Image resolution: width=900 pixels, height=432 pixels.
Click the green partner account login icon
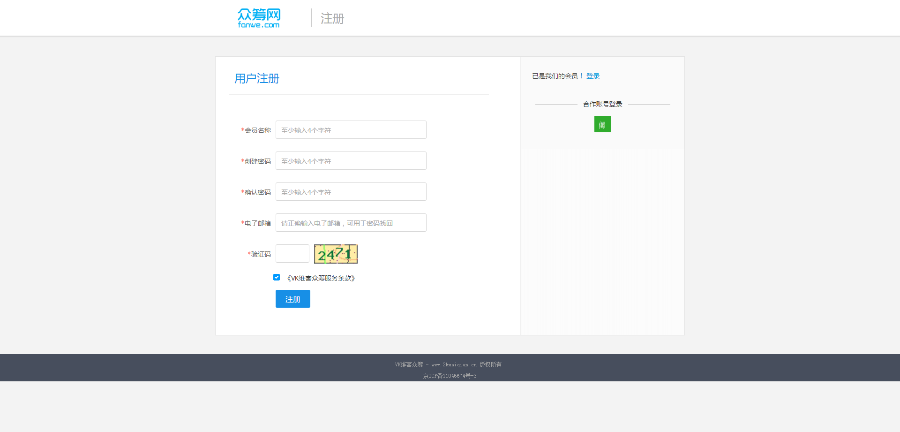point(602,124)
